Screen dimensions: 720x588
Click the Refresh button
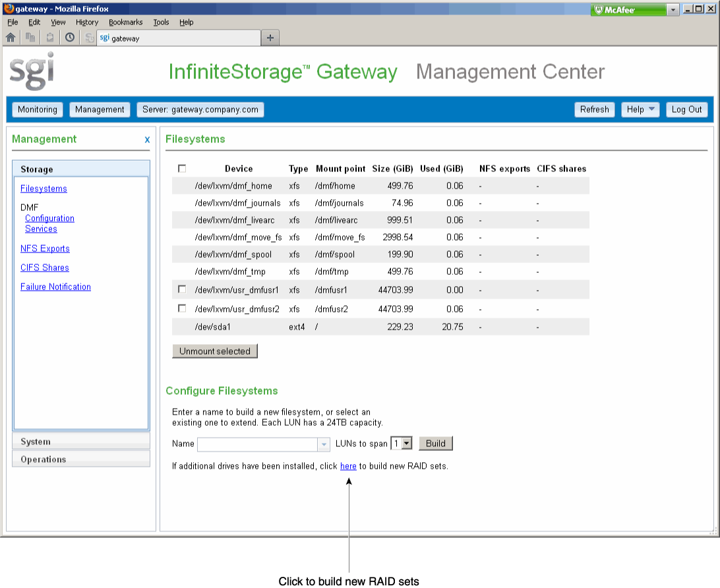tap(594, 109)
